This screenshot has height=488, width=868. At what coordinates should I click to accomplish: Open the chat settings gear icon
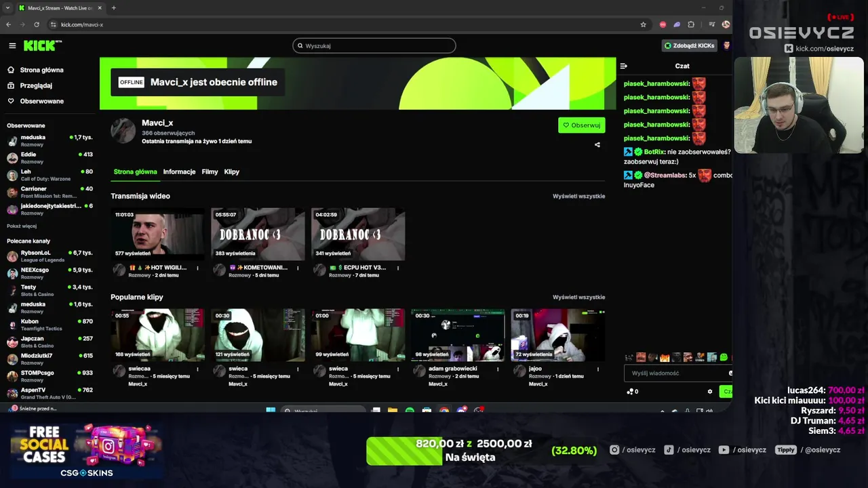point(710,391)
